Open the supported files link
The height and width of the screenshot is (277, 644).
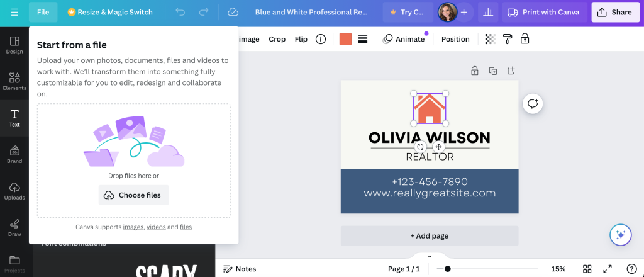click(186, 227)
